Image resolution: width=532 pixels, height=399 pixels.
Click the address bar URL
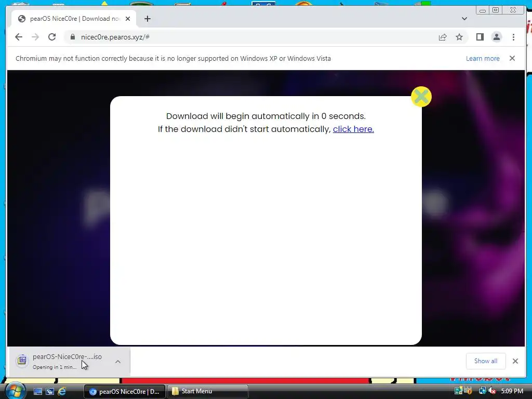[x=115, y=37]
